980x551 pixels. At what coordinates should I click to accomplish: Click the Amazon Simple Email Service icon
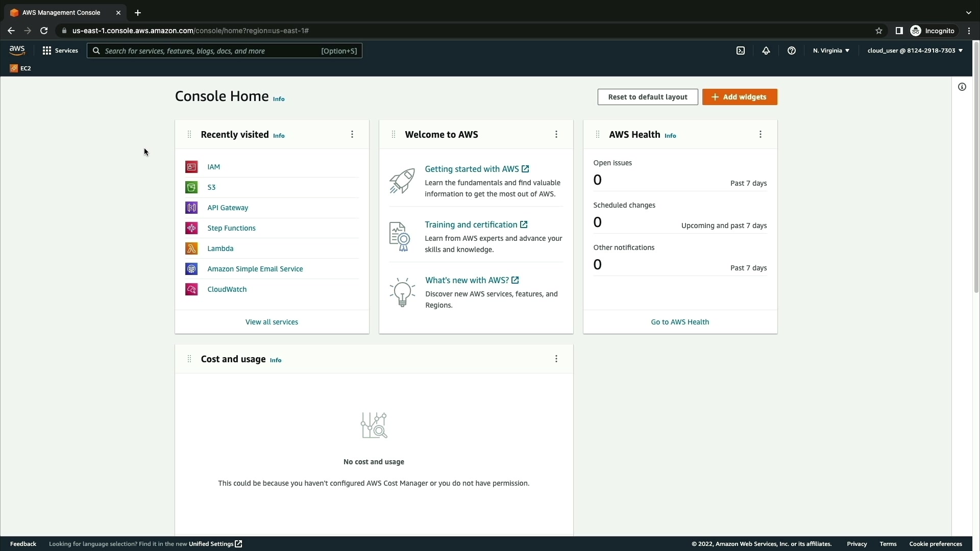pos(191,269)
